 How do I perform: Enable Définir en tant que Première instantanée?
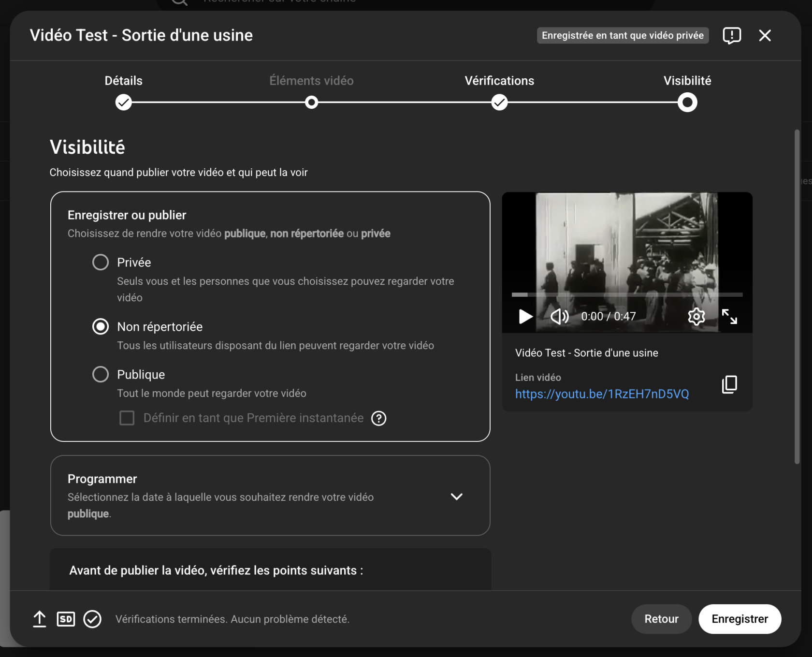(127, 418)
